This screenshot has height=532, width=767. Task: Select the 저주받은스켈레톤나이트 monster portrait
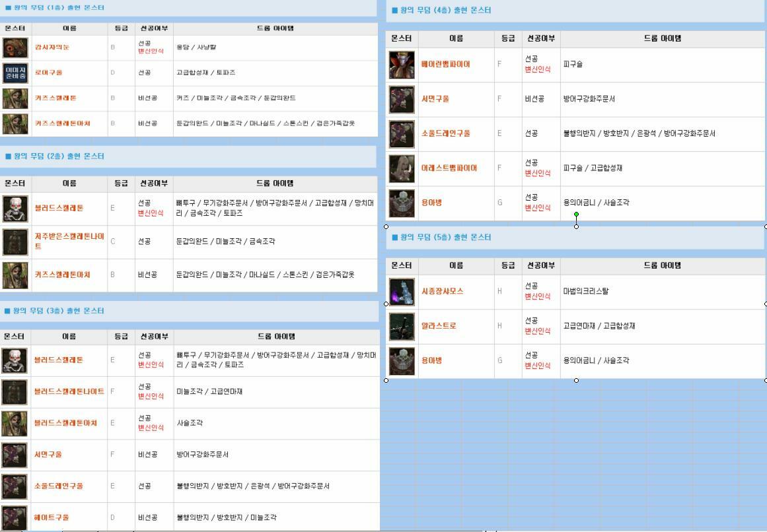pyautogui.click(x=15, y=242)
